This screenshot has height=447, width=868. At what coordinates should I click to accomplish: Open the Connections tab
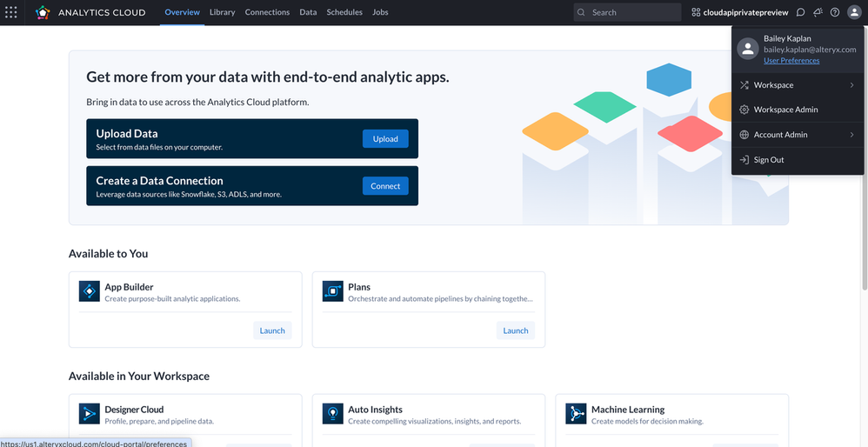[x=267, y=12]
